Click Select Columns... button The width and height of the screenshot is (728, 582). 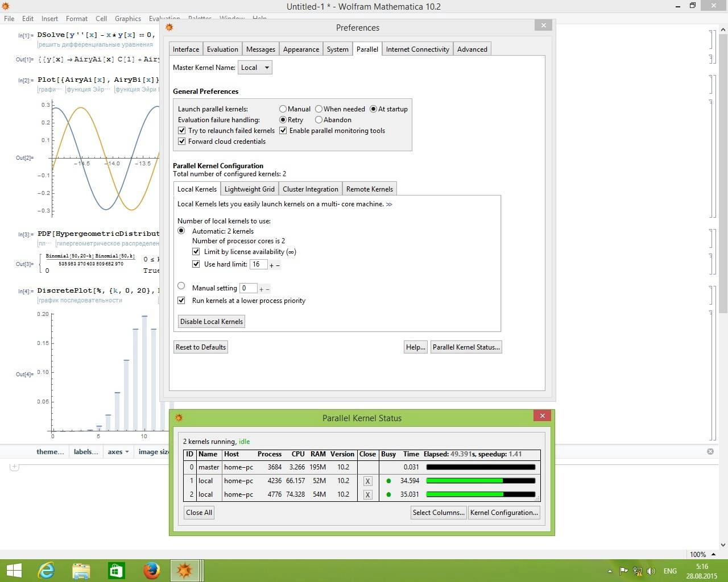click(439, 513)
